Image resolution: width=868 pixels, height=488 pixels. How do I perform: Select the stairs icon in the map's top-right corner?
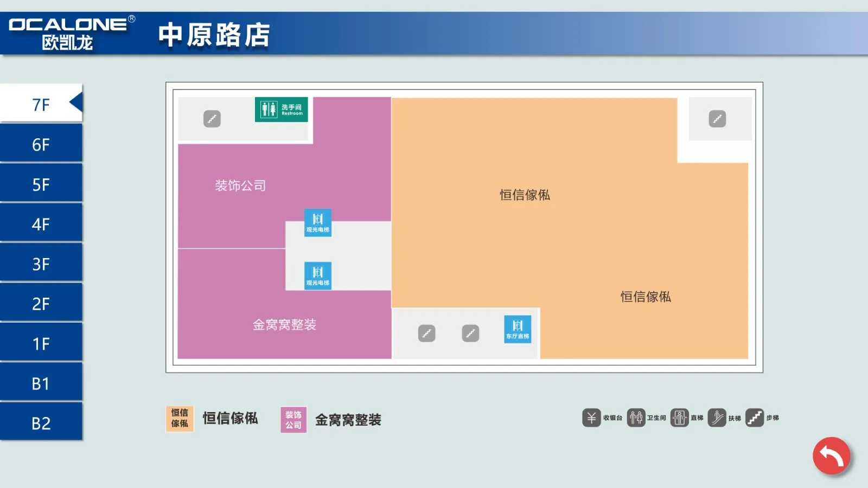coord(717,119)
